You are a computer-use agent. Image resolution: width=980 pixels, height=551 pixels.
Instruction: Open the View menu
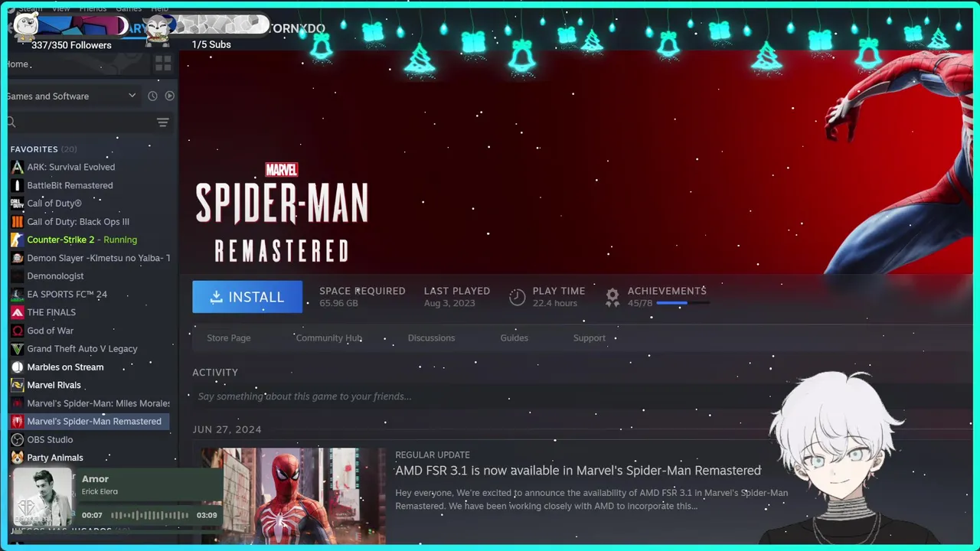[x=61, y=8]
